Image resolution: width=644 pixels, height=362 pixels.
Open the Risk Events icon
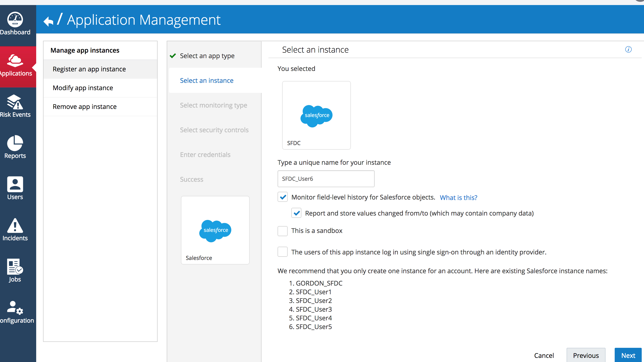(x=15, y=102)
